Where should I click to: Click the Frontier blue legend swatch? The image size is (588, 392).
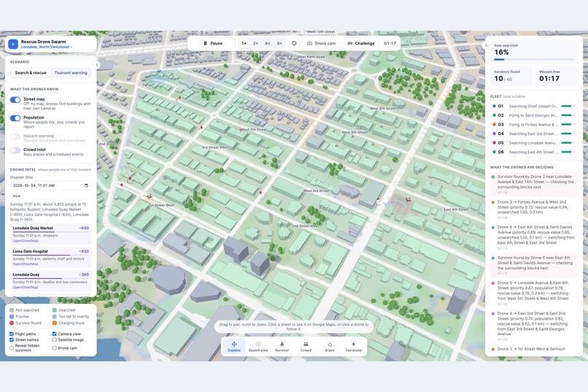coord(12,317)
